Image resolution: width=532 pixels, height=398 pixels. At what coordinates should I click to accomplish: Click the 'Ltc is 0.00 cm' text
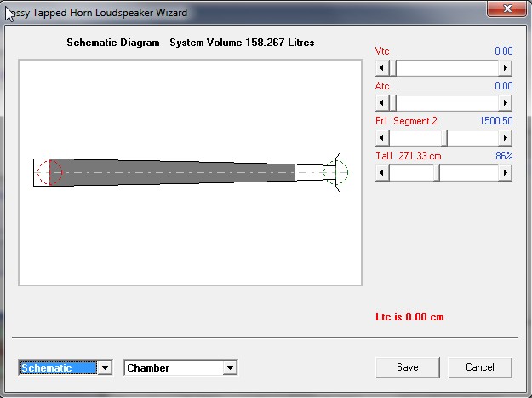(x=409, y=317)
